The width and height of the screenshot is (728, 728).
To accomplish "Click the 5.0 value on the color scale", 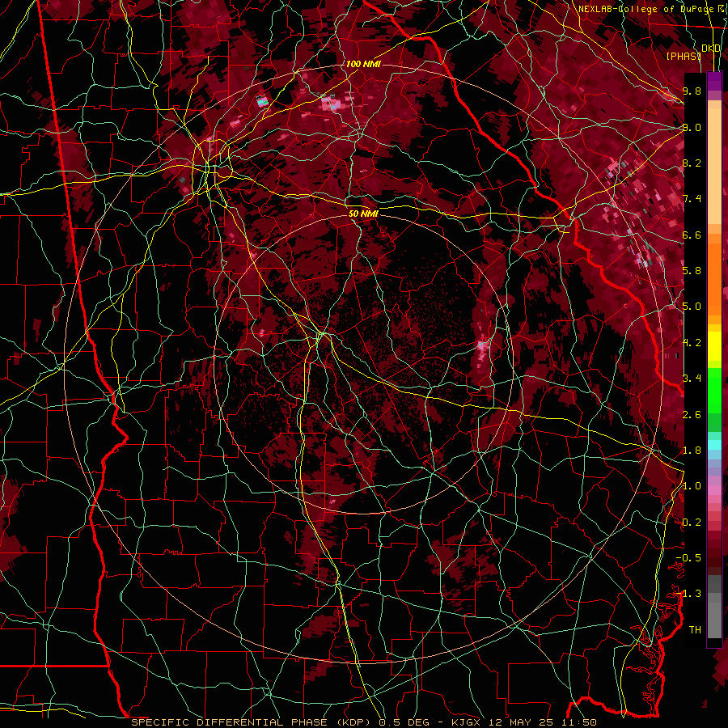I will (692, 307).
